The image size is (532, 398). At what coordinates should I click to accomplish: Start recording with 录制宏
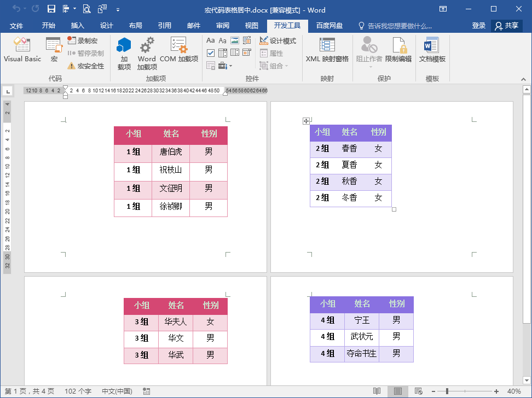pos(83,40)
